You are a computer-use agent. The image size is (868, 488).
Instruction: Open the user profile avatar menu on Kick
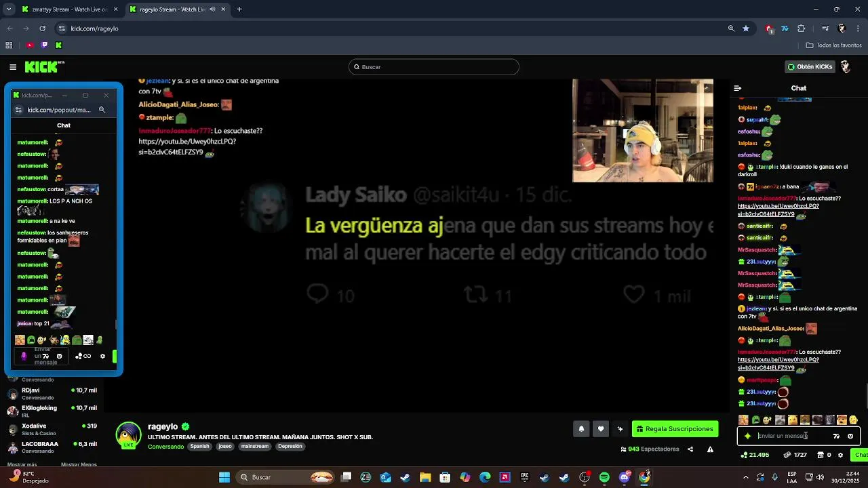846,66
